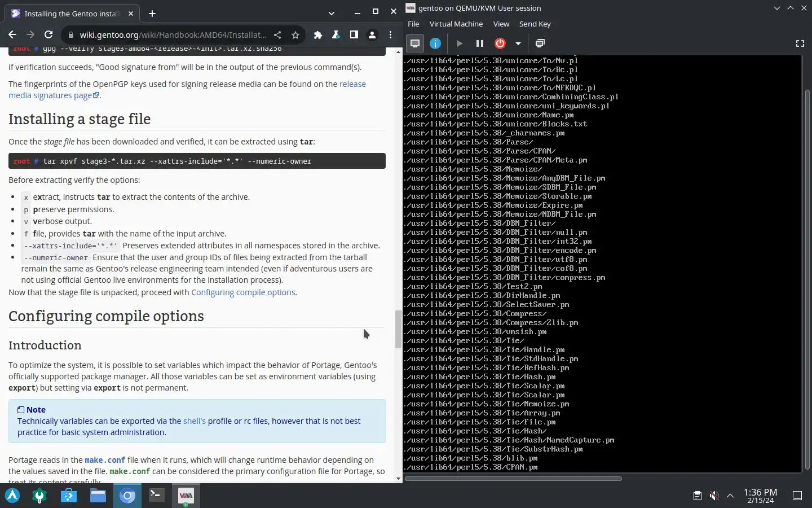This screenshot has width=812, height=508.
Task: Open the Virtual Machine menu
Action: 456,24
